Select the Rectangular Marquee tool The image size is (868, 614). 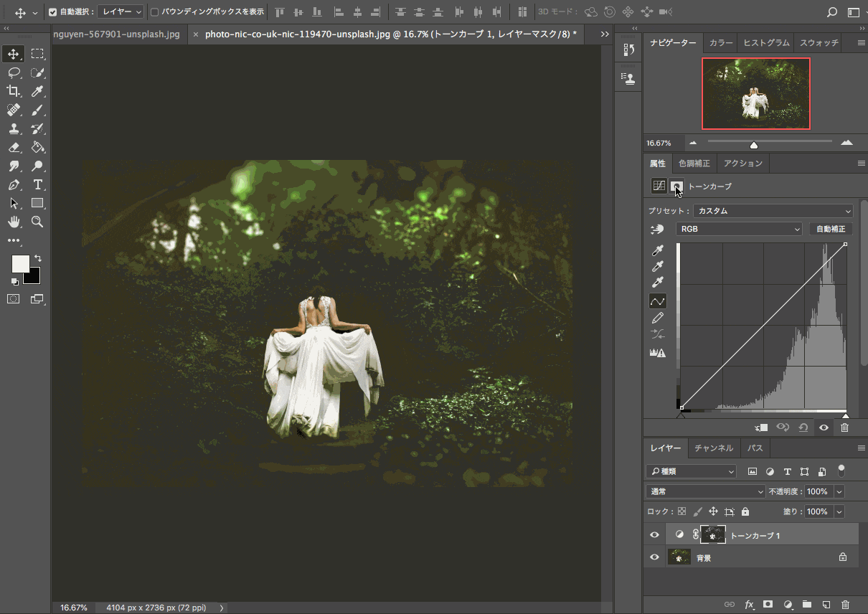37,54
